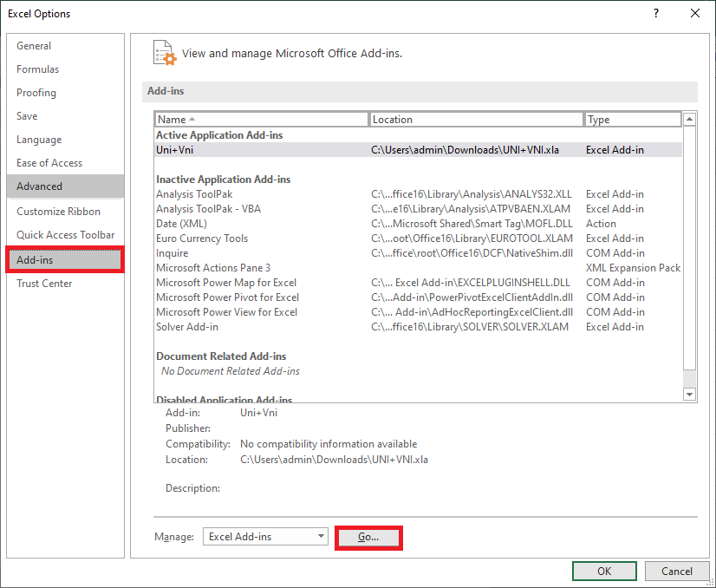
Task: Select the Date (XML) add-in row
Action: (419, 224)
